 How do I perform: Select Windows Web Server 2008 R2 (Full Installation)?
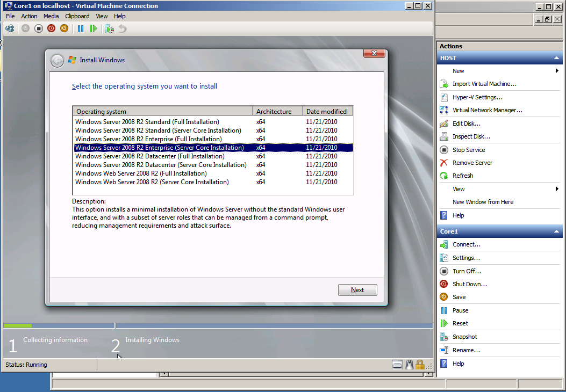pyautogui.click(x=213, y=173)
